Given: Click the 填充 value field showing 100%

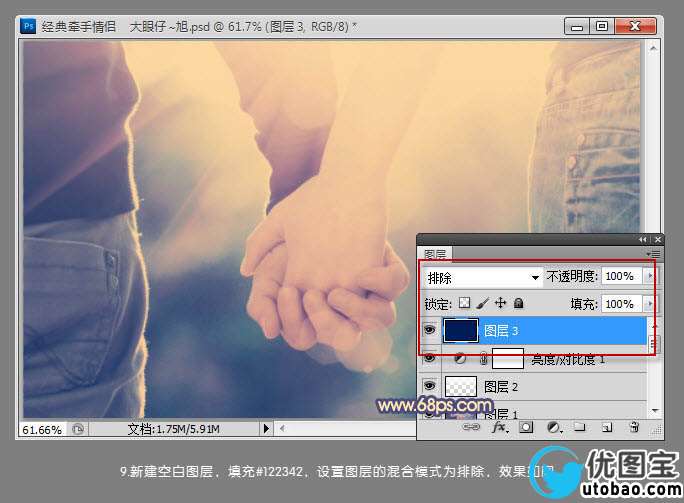Looking at the screenshot, I should click(621, 304).
